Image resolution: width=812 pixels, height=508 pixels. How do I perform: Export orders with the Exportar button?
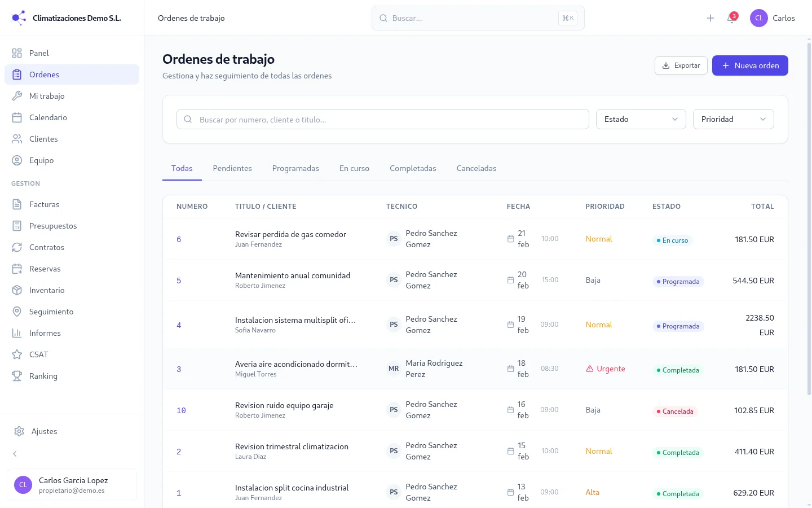coord(681,65)
